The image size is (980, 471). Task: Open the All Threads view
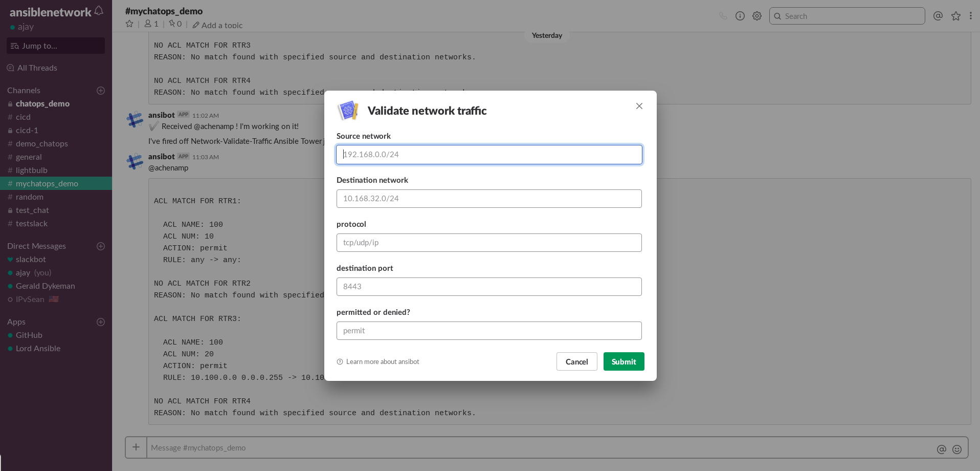click(x=37, y=68)
